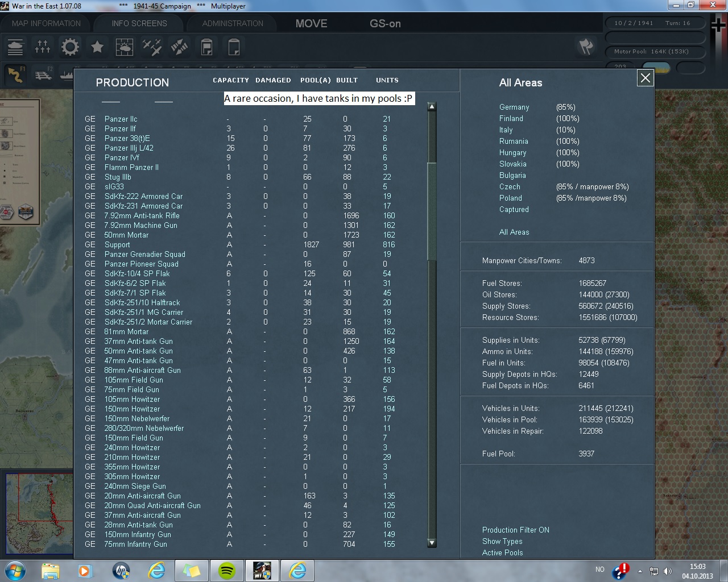Click the twin flags icon
This screenshot has height=582, width=728.
pyautogui.click(x=586, y=47)
